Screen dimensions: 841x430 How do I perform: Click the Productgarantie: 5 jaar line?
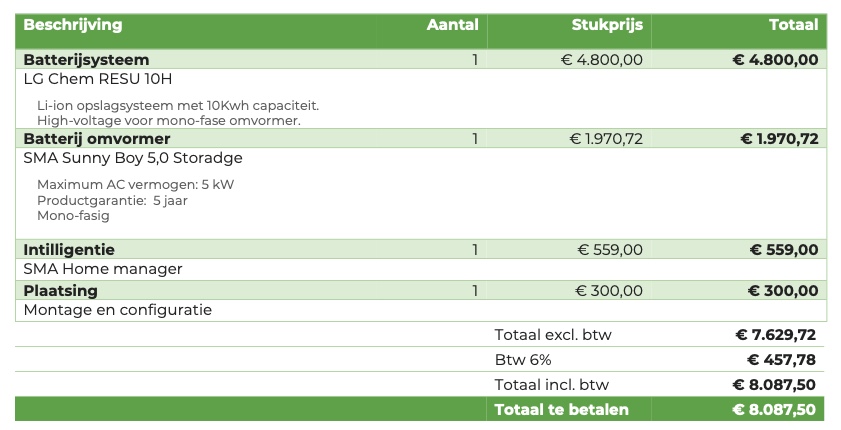pyautogui.click(x=112, y=200)
